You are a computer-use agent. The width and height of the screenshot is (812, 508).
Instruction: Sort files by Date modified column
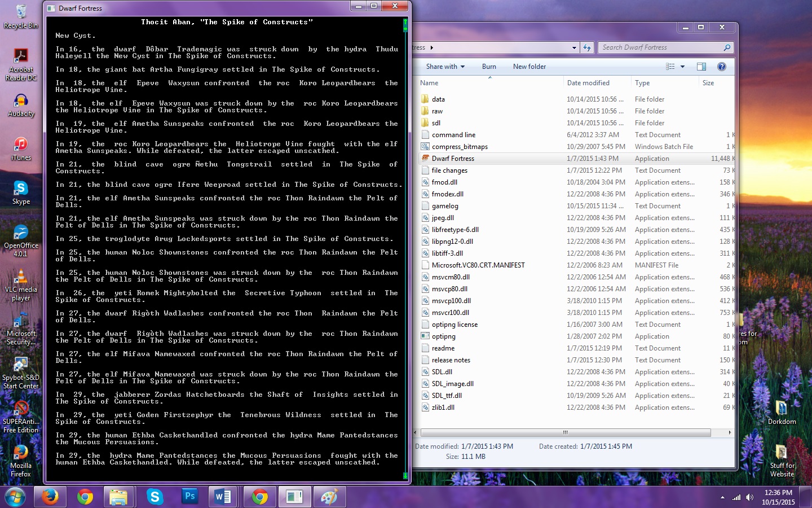click(x=588, y=83)
